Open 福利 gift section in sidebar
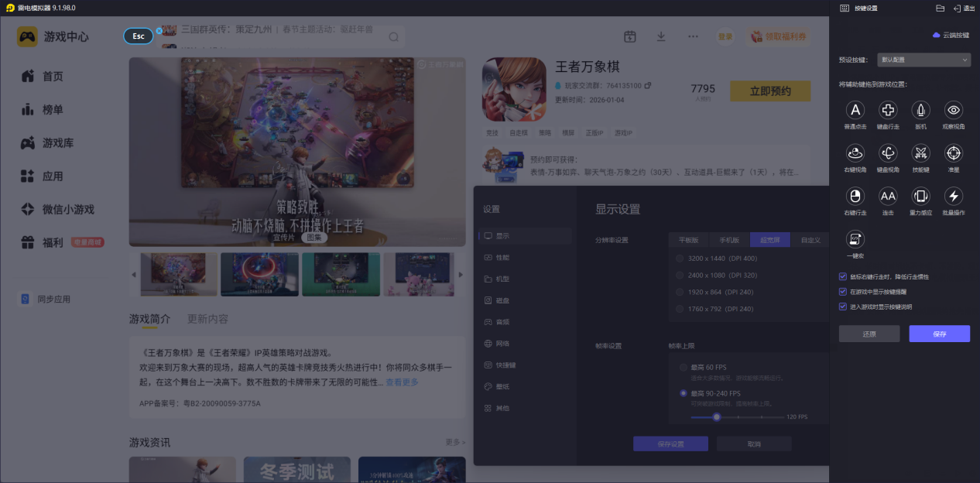 click(53, 242)
